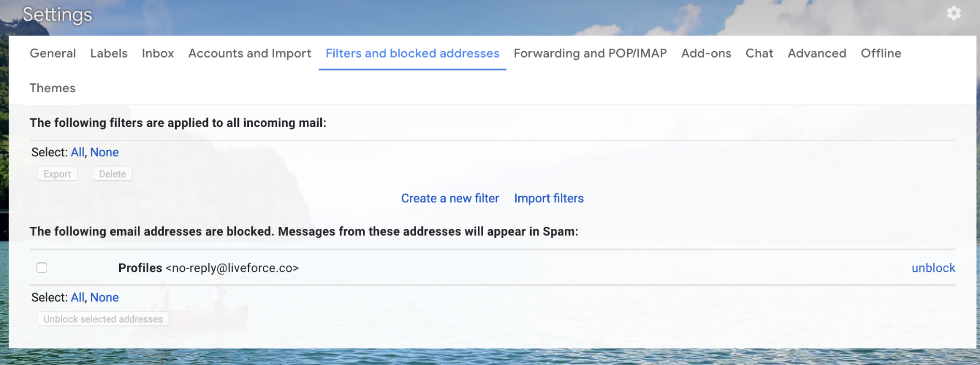
Task: Click the Create a new filter link
Action: tap(450, 198)
